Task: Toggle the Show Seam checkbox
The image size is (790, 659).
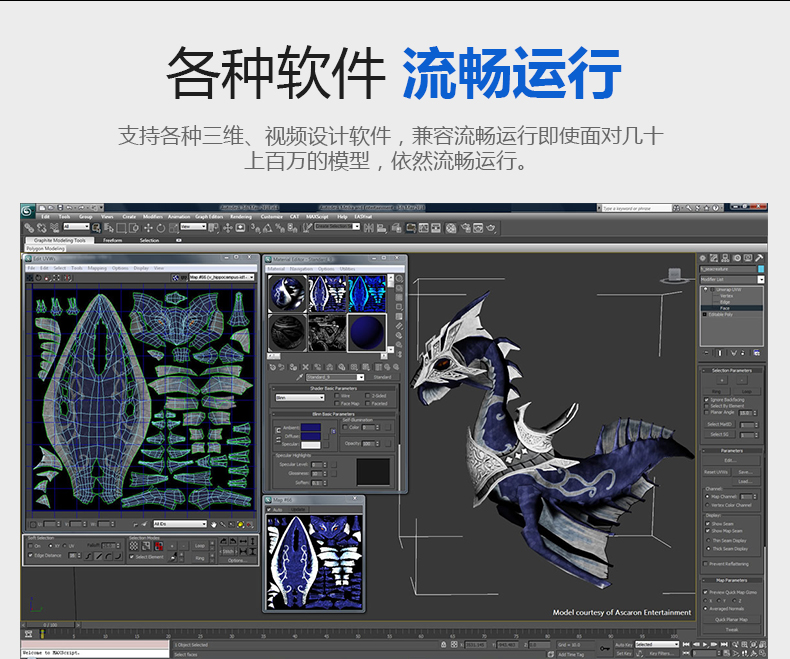Action: tap(707, 524)
